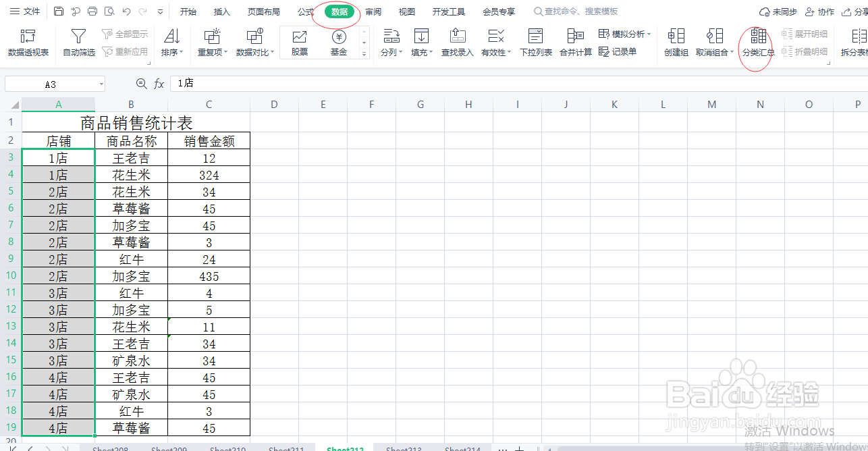Click the zoom magnifier icon beside fx
The height and width of the screenshot is (451, 868).
(141, 84)
